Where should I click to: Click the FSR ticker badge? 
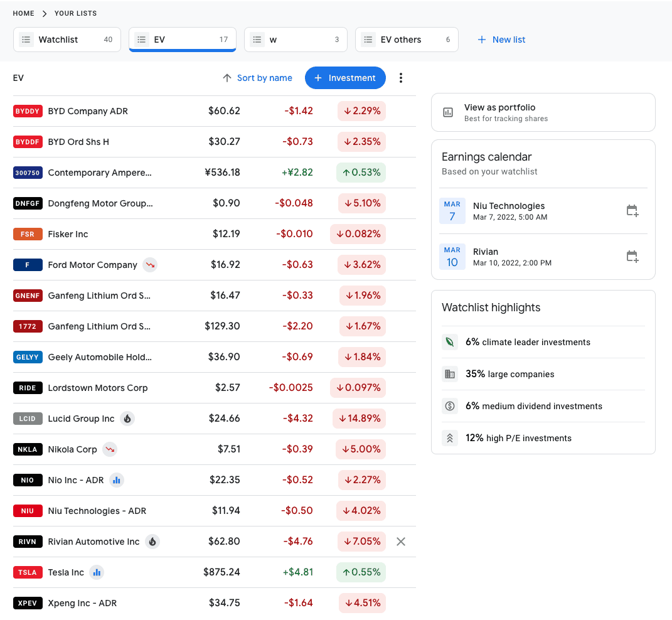[x=28, y=234]
